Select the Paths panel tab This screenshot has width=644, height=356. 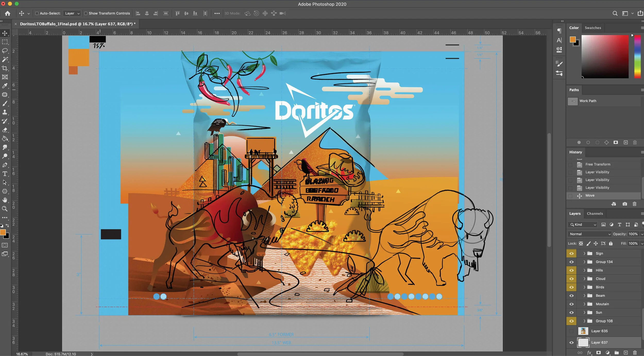pos(574,90)
